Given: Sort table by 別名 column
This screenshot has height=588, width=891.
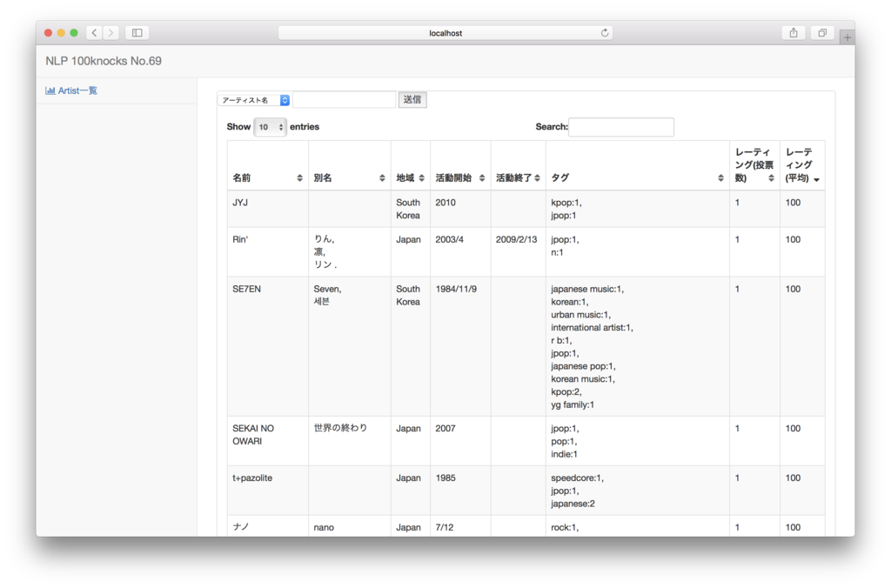Looking at the screenshot, I should pyautogui.click(x=350, y=166).
